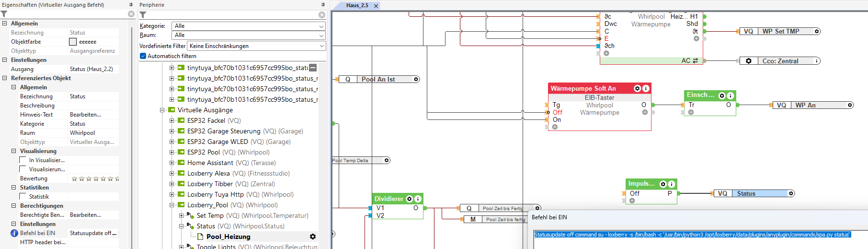Click the filter funnel icon in Peripherie panel

pyautogui.click(x=143, y=15)
